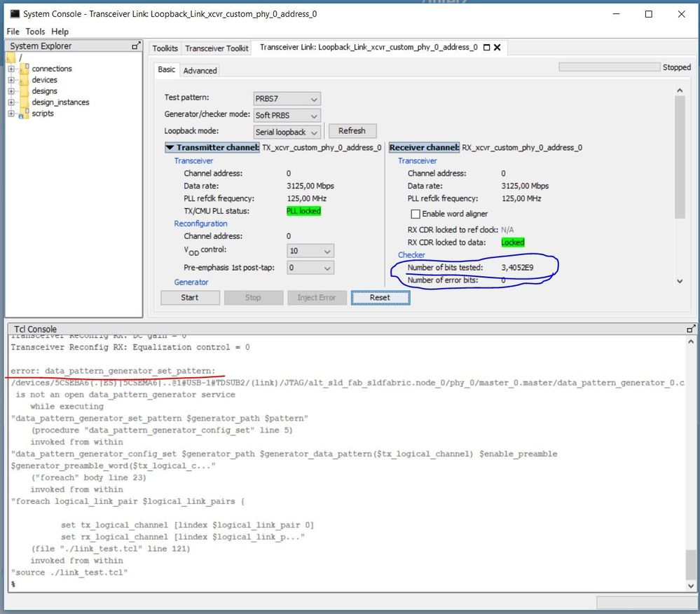Open the Tools menu
Image resolution: width=700 pixels, height=614 pixels.
point(35,32)
